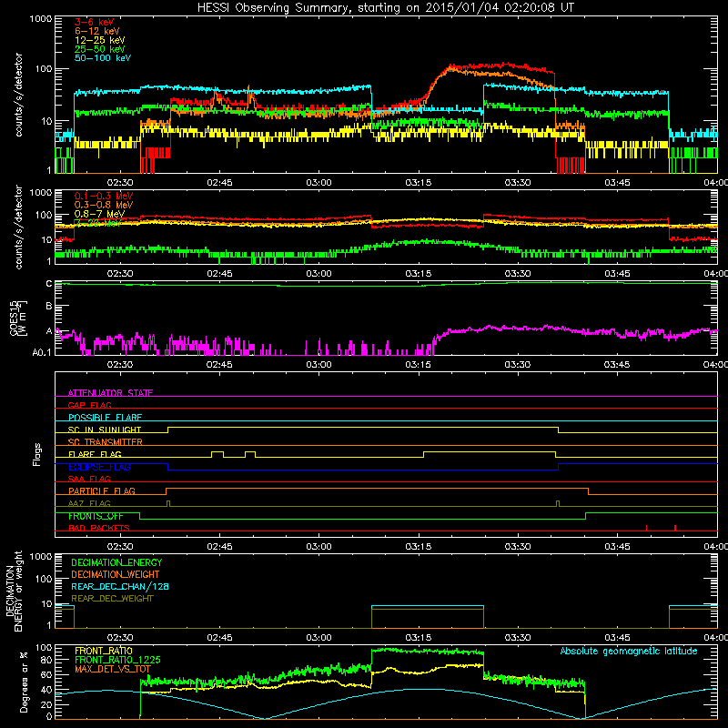Select the ATTENUATOR_STATE flag label
The image size is (728, 728).
(110, 393)
